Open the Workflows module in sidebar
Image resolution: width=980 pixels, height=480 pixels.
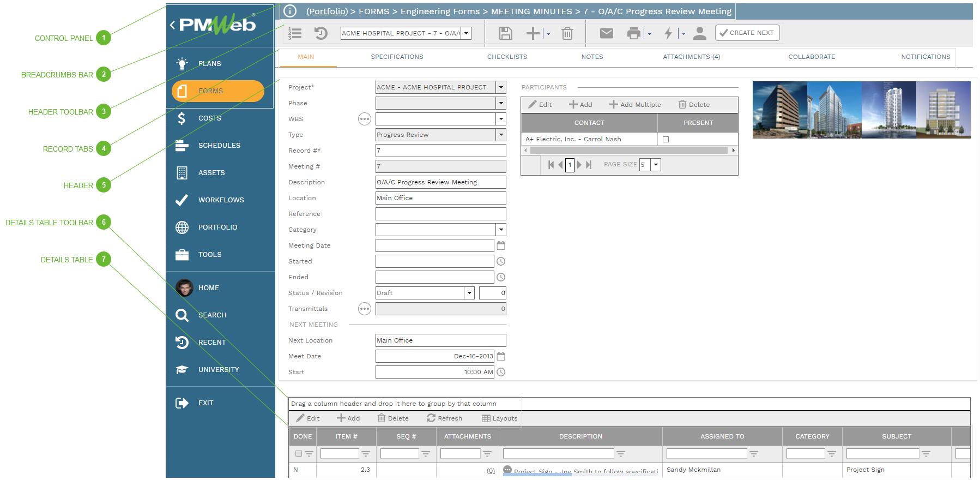click(x=221, y=200)
